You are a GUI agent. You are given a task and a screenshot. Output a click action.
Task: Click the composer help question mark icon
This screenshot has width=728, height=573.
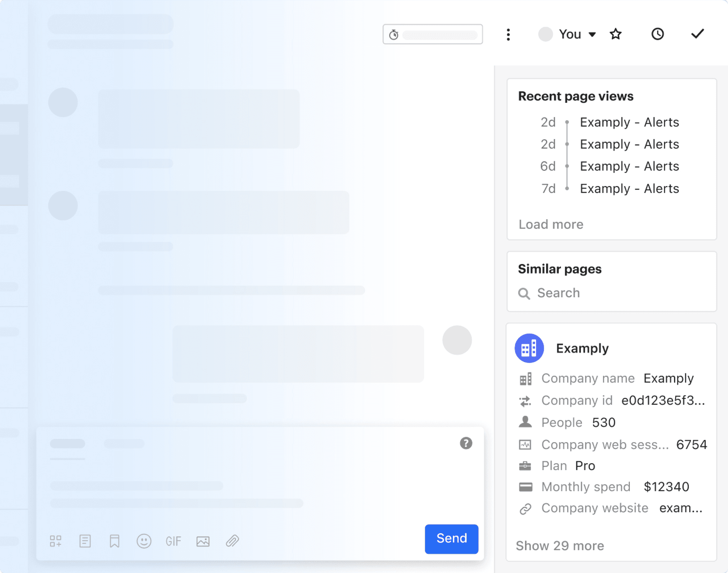466,443
